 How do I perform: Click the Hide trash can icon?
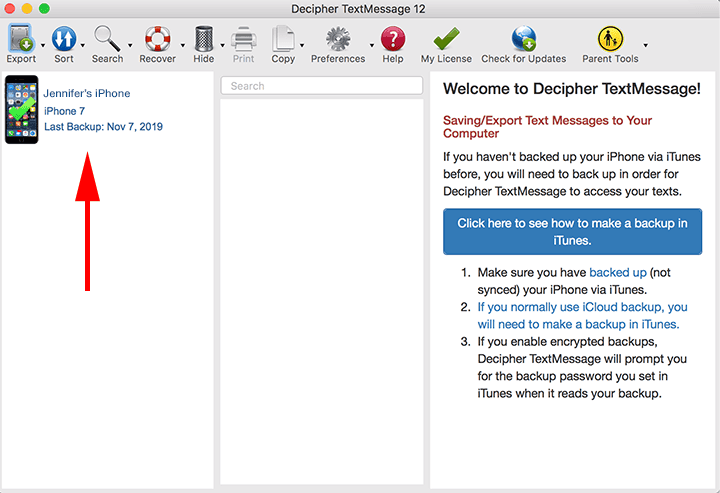tap(203, 39)
